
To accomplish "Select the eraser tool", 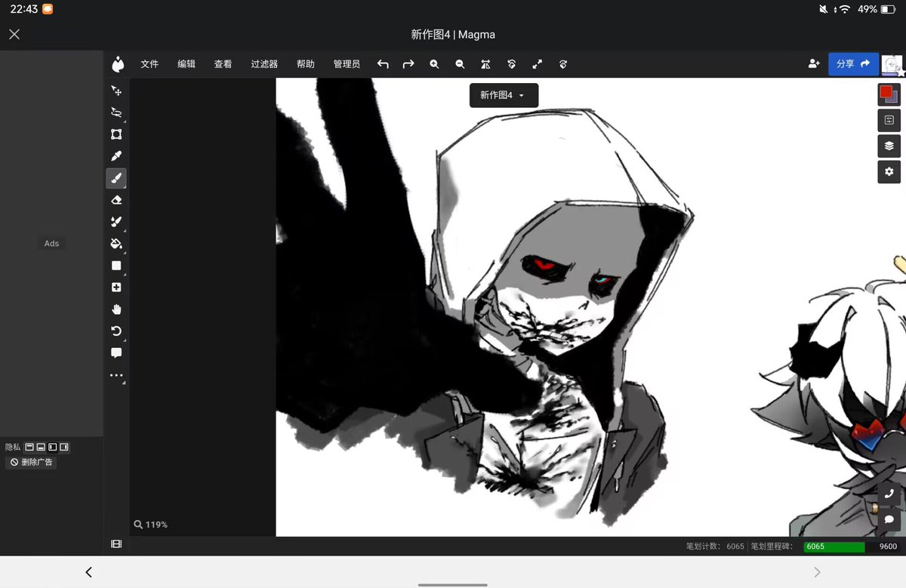I will (116, 200).
